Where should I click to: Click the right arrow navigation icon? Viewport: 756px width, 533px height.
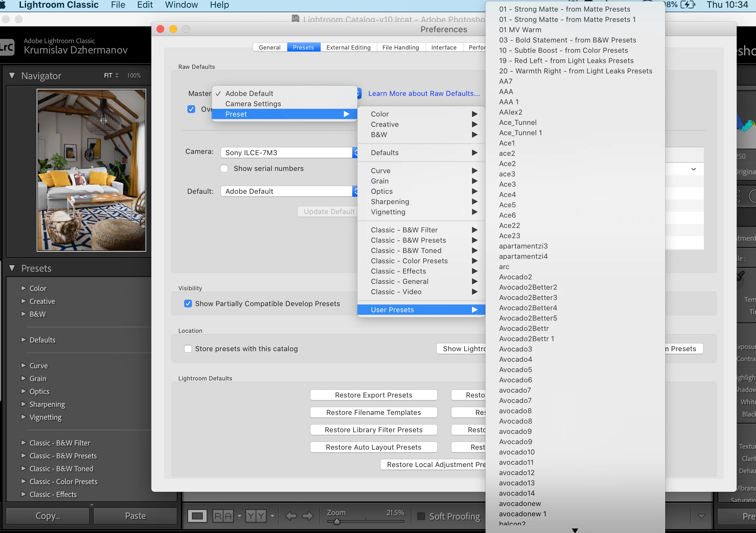[x=307, y=516]
